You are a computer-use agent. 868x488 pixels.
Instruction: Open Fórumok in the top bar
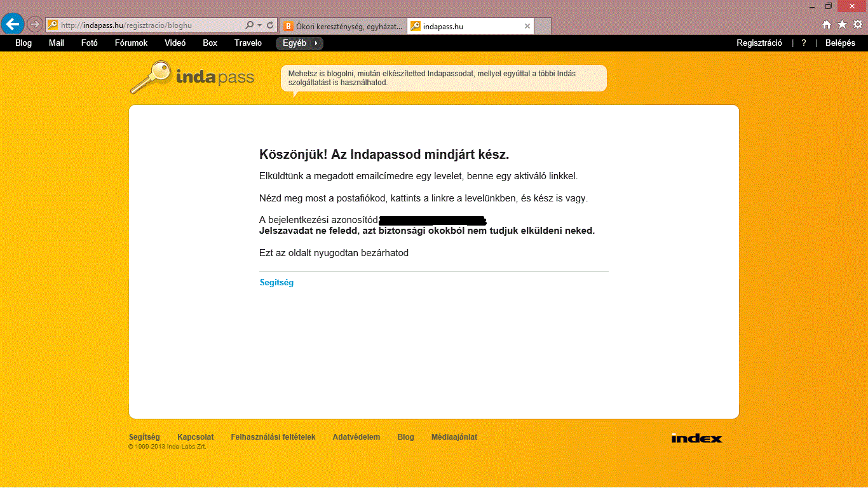point(131,43)
